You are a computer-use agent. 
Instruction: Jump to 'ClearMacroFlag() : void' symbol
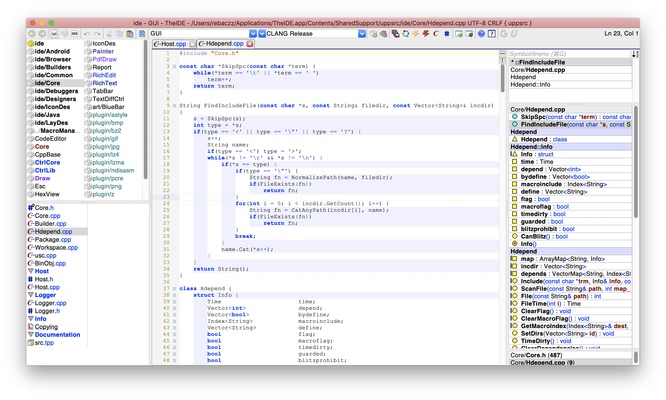click(571, 318)
